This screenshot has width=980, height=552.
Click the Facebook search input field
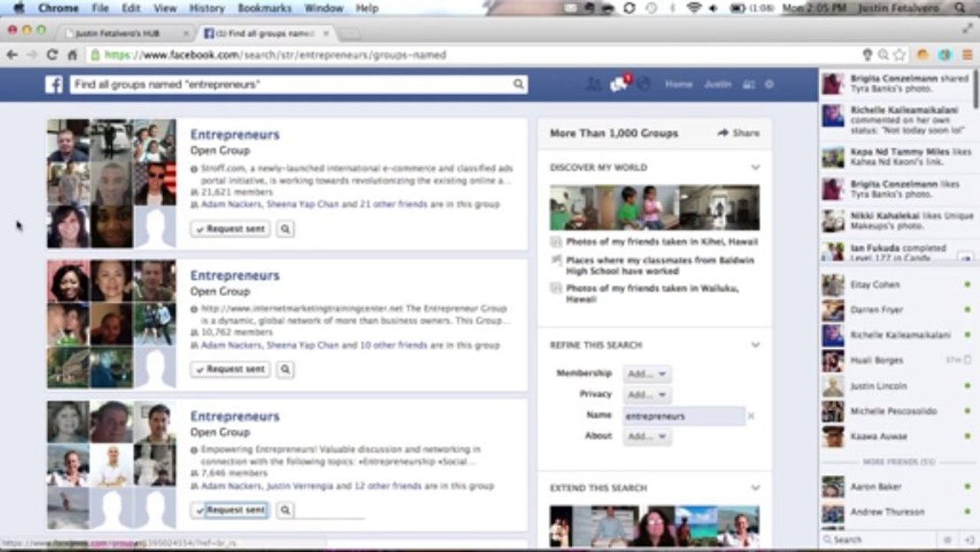click(x=291, y=84)
